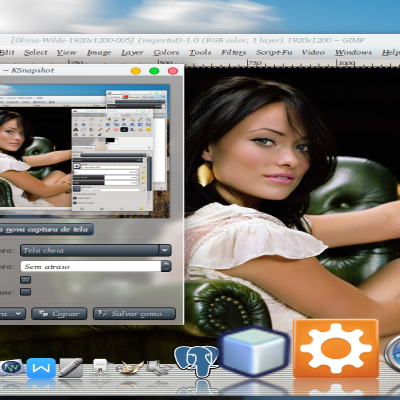Open the Colors menu in GIMP
The height and width of the screenshot is (400, 400).
pyautogui.click(x=166, y=52)
